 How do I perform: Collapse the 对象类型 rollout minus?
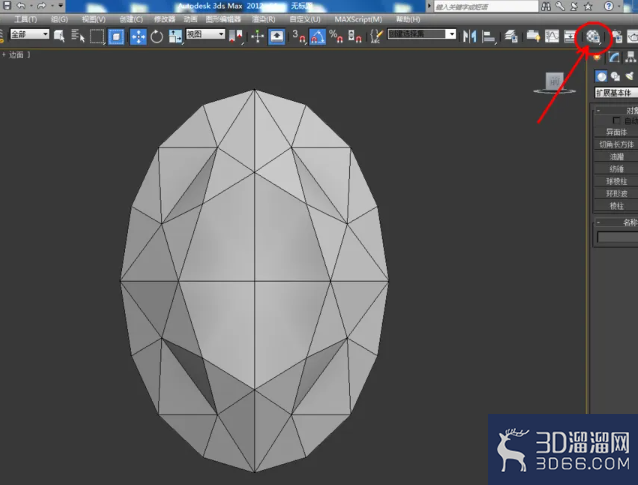click(x=598, y=110)
